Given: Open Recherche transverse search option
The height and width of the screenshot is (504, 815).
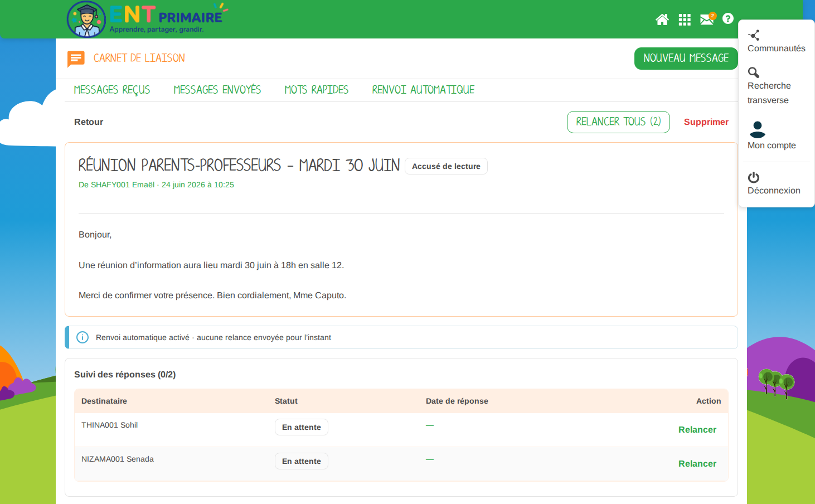Looking at the screenshot, I should pos(769,86).
